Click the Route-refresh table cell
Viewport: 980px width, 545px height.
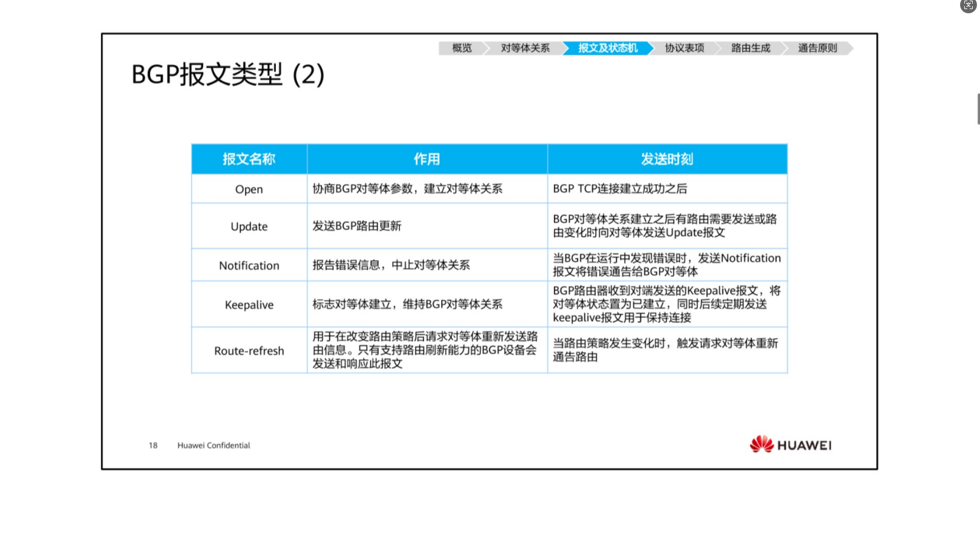pos(249,350)
